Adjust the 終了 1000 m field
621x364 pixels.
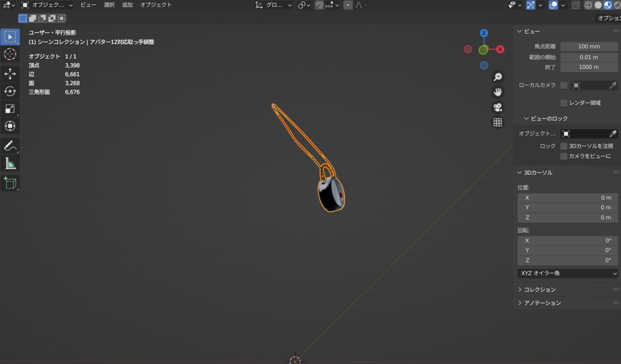click(x=589, y=67)
